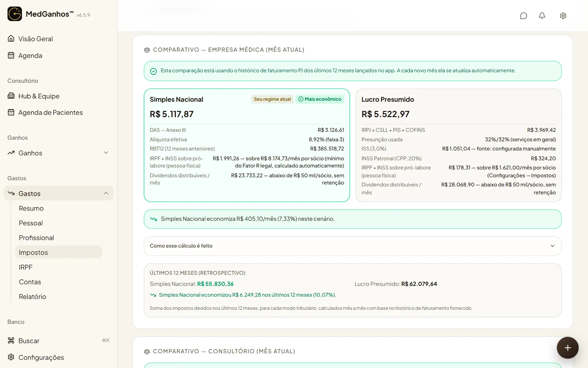Click the MedGanhos logo icon
This screenshot has width=588, height=368.
coord(15,14)
